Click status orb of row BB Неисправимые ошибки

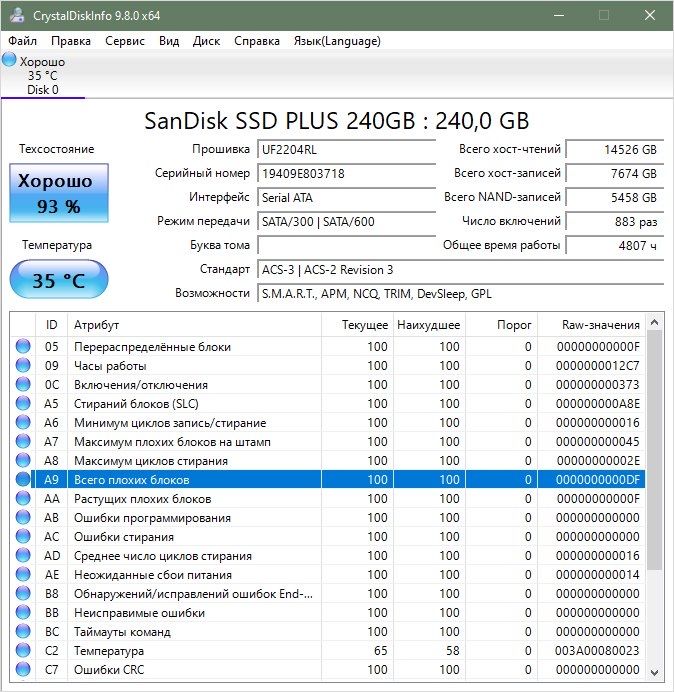pos(23,612)
